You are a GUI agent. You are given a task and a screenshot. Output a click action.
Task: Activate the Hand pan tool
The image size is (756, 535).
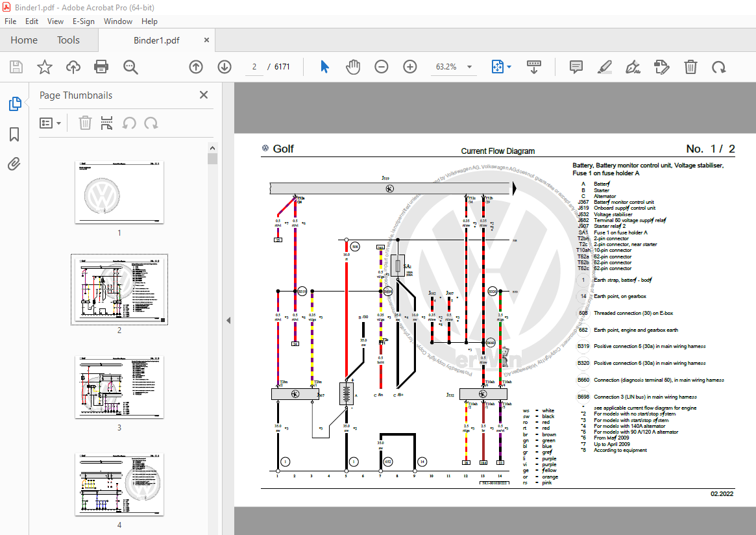point(353,67)
